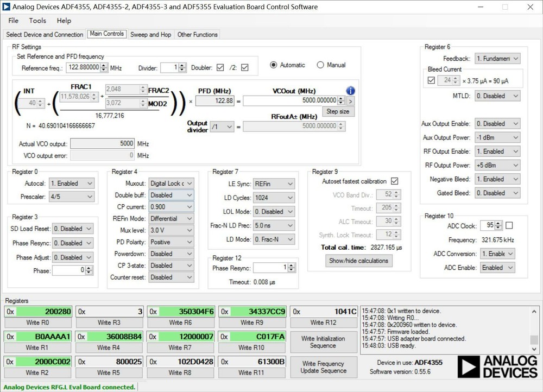Click the Write Initialization Sequence button
Screen dimensions: 543x392
pos(323,342)
